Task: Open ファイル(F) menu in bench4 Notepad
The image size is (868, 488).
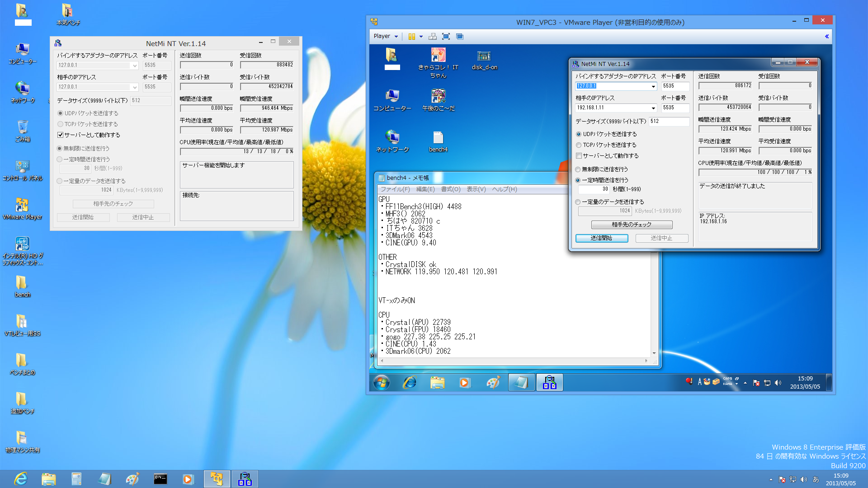Action: coord(395,189)
